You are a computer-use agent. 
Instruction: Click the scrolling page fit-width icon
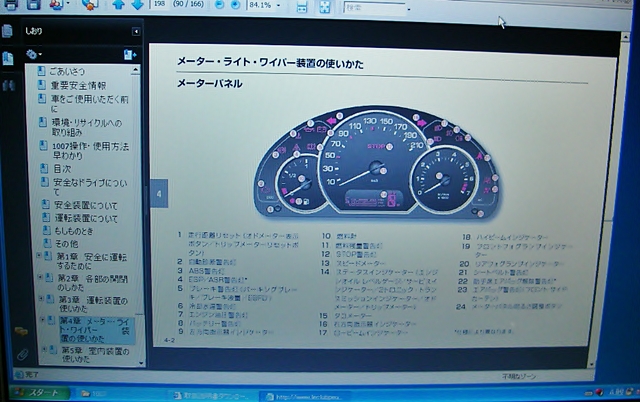(x=302, y=7)
